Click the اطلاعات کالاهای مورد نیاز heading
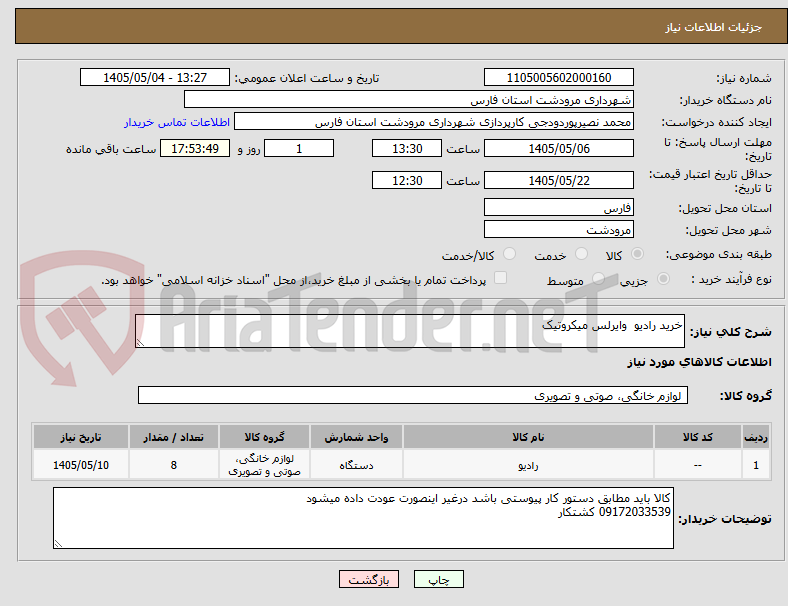Image resolution: width=788 pixels, height=606 pixels. [699, 362]
